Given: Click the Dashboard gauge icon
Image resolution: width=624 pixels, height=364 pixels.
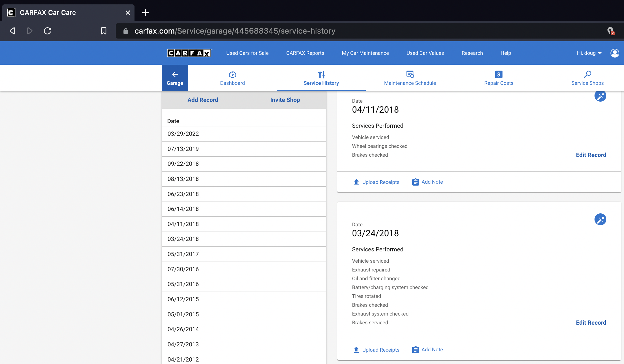Looking at the screenshot, I should pos(233,74).
